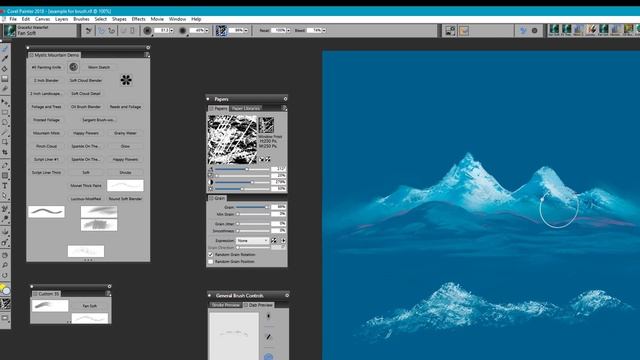This screenshot has width=640, height=360.
Task: Select the Paint Bucket tool
Action: [4, 69]
